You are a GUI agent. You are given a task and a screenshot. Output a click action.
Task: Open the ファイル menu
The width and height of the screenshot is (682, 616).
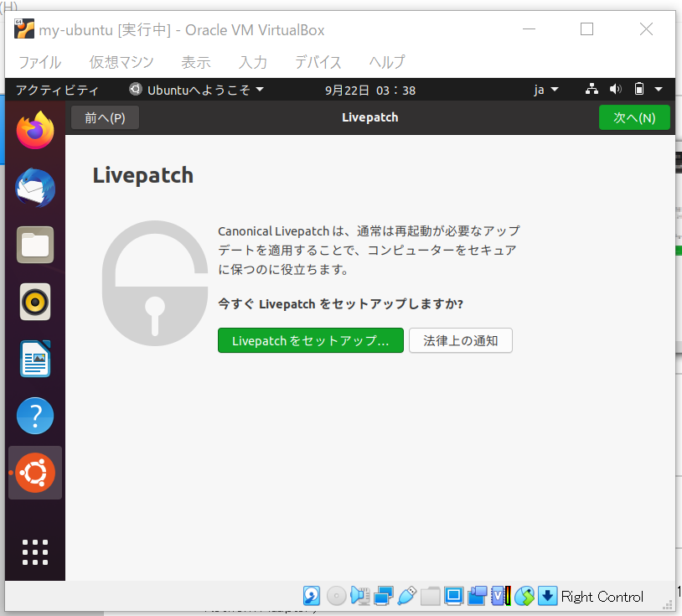pyautogui.click(x=39, y=62)
